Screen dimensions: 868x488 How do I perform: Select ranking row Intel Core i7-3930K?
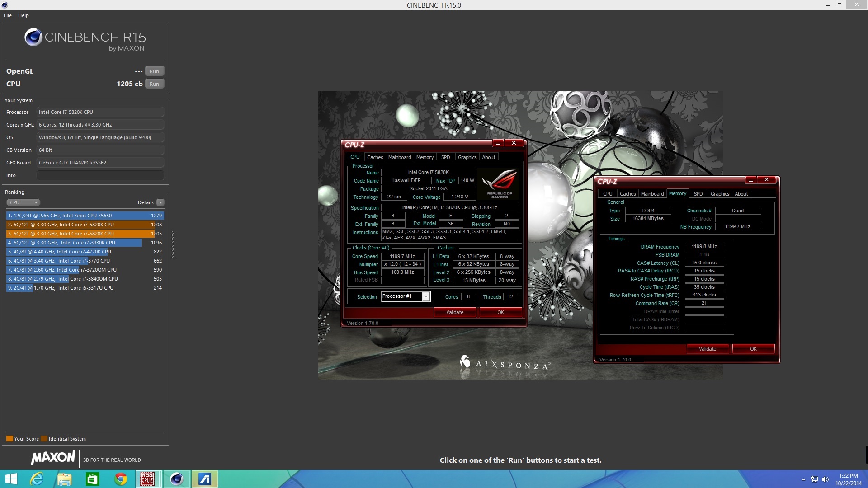(x=85, y=243)
